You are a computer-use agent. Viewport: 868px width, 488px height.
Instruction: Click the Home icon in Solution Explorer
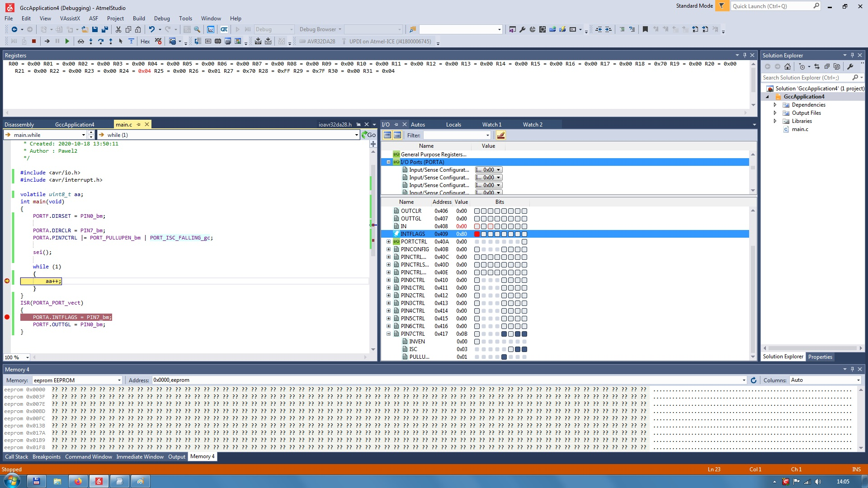788,66
